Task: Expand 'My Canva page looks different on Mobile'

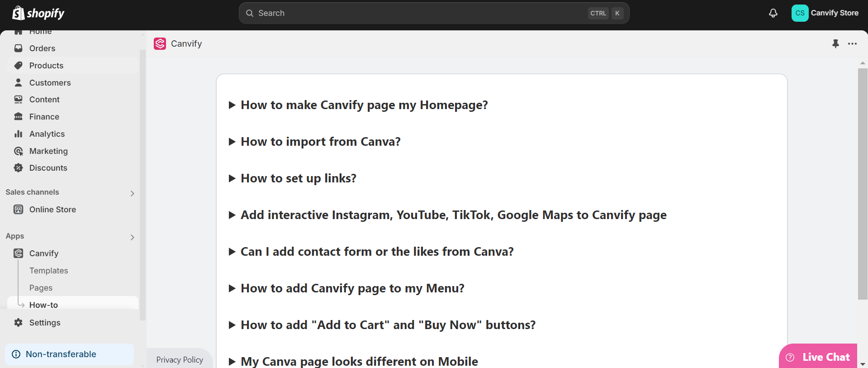Action: 353,361
